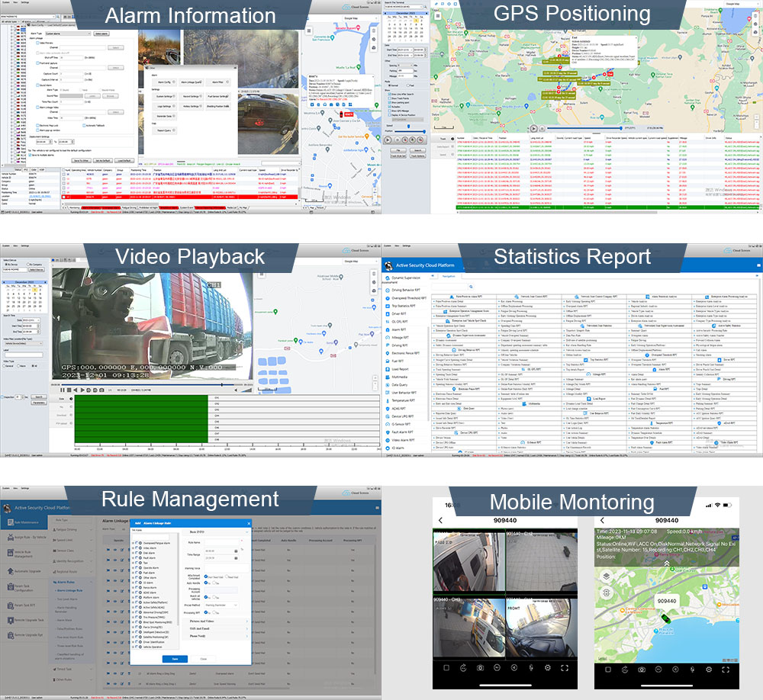Expand the Phone Notify section

click(x=217, y=636)
